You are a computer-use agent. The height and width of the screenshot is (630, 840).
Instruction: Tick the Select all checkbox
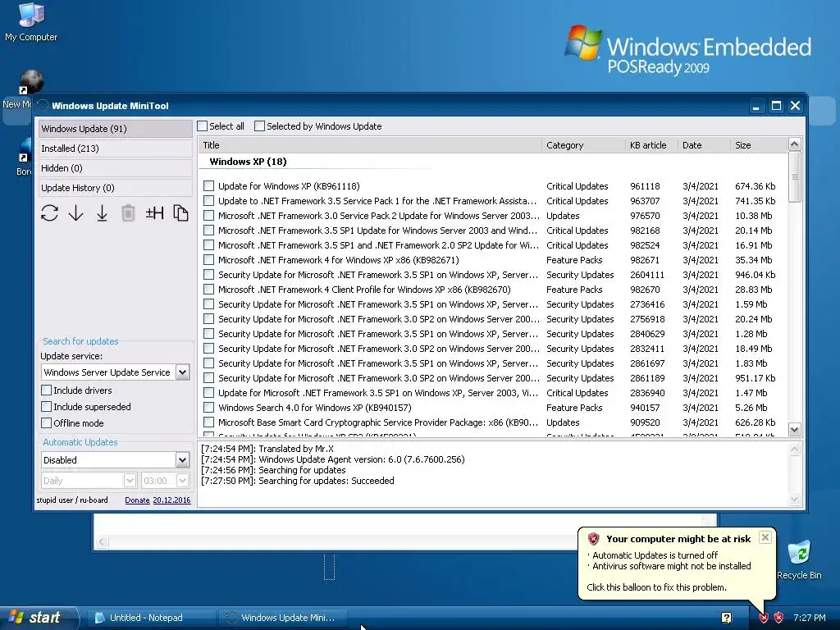tap(202, 126)
